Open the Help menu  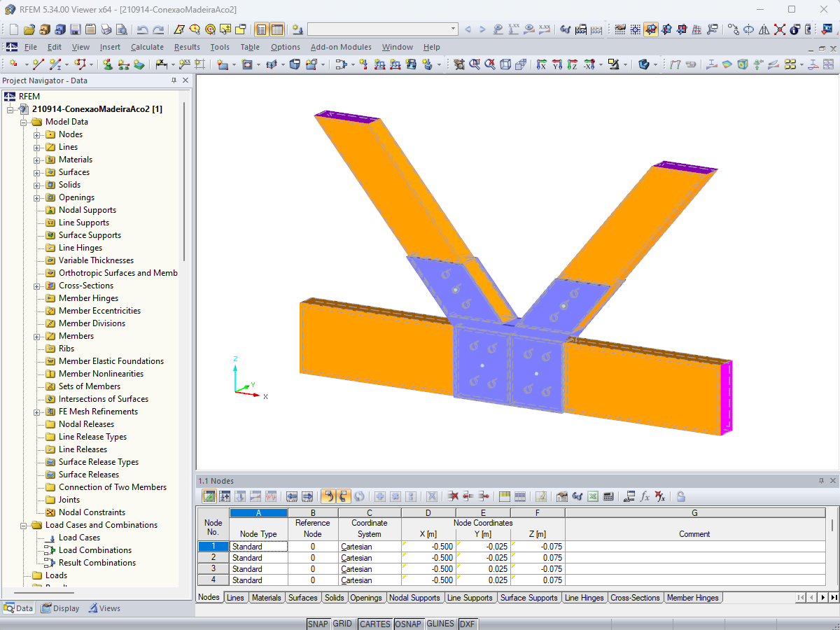coord(432,47)
